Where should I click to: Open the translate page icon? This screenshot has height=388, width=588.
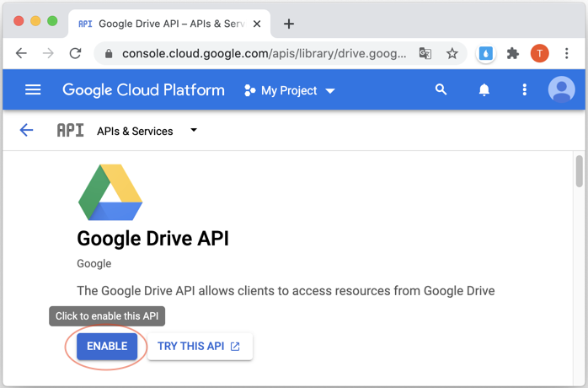pyautogui.click(x=425, y=53)
